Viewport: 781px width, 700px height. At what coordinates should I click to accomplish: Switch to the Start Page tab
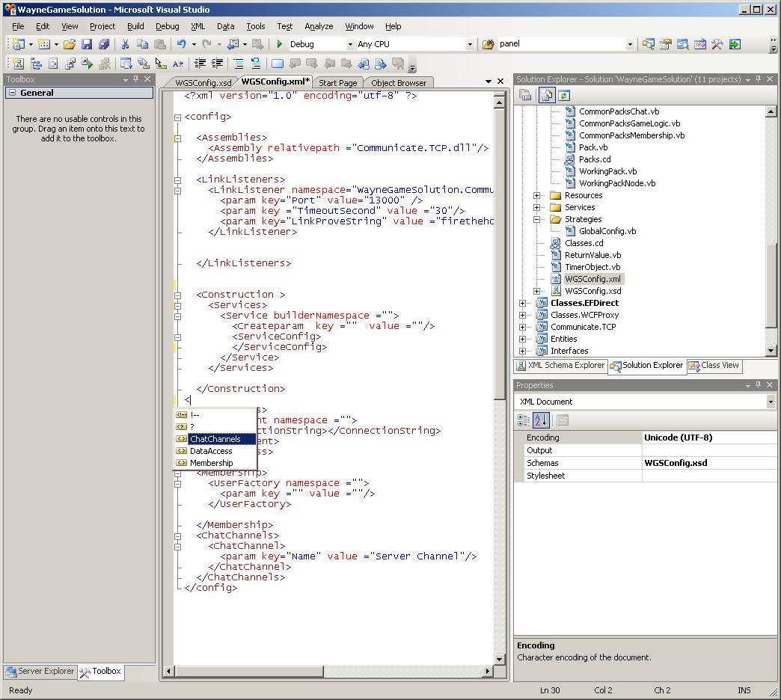click(337, 83)
